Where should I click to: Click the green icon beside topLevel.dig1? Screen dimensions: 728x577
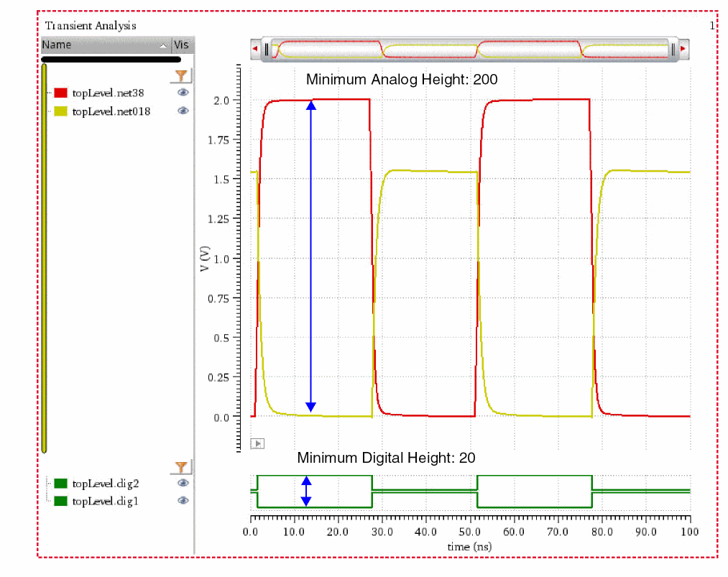[x=61, y=501]
